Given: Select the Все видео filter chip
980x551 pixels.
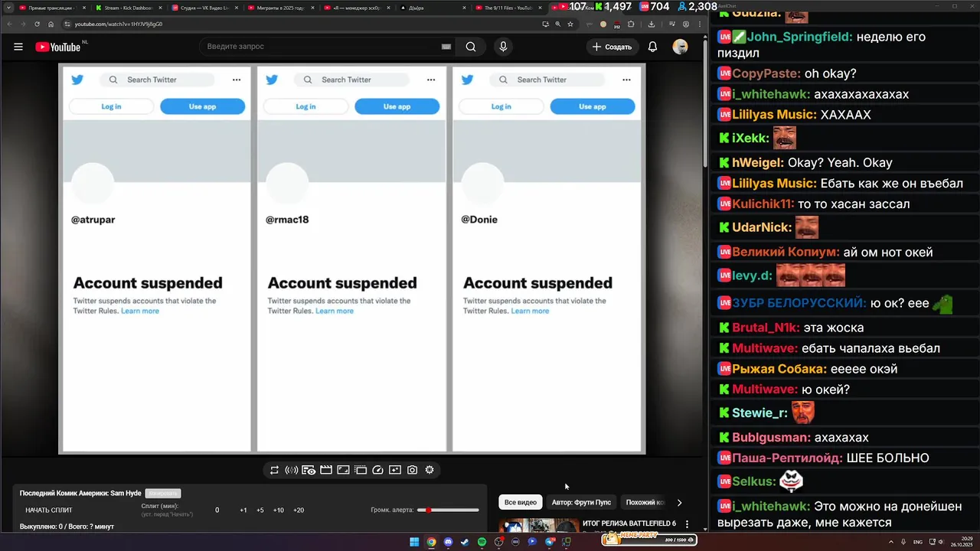Looking at the screenshot, I should point(521,503).
